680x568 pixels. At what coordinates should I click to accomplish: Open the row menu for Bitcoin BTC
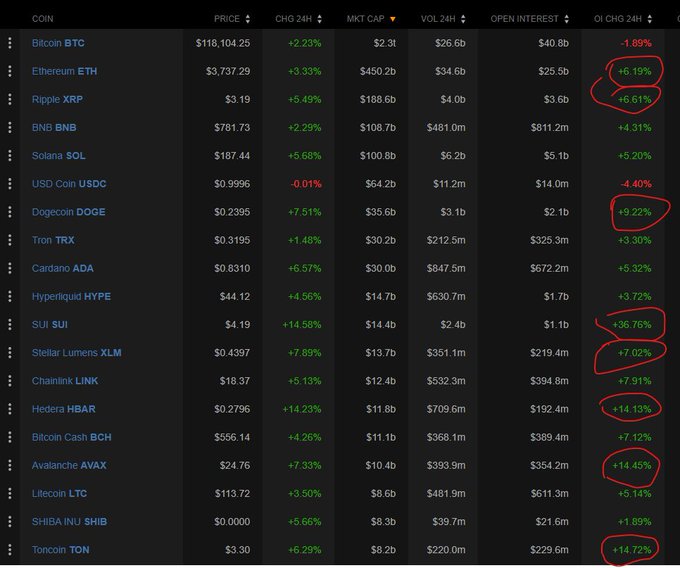[x=10, y=43]
